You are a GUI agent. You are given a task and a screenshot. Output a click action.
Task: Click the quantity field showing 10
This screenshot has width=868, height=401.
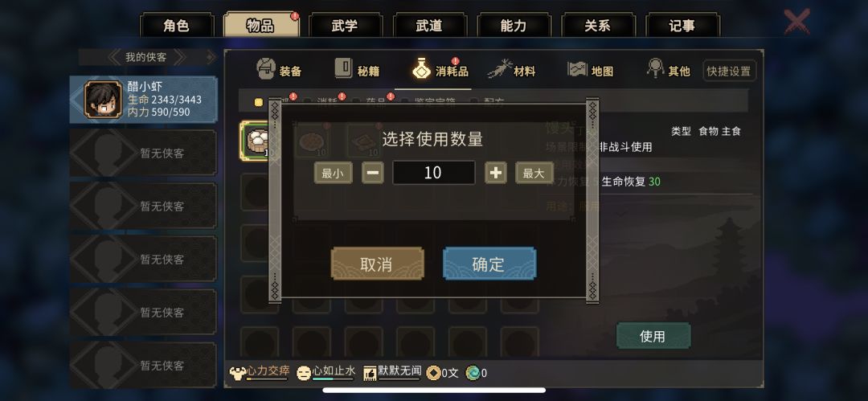pos(433,173)
